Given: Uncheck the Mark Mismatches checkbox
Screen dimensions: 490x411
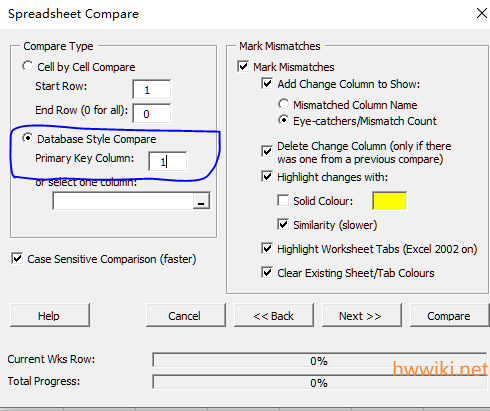Looking at the screenshot, I should 243,66.
